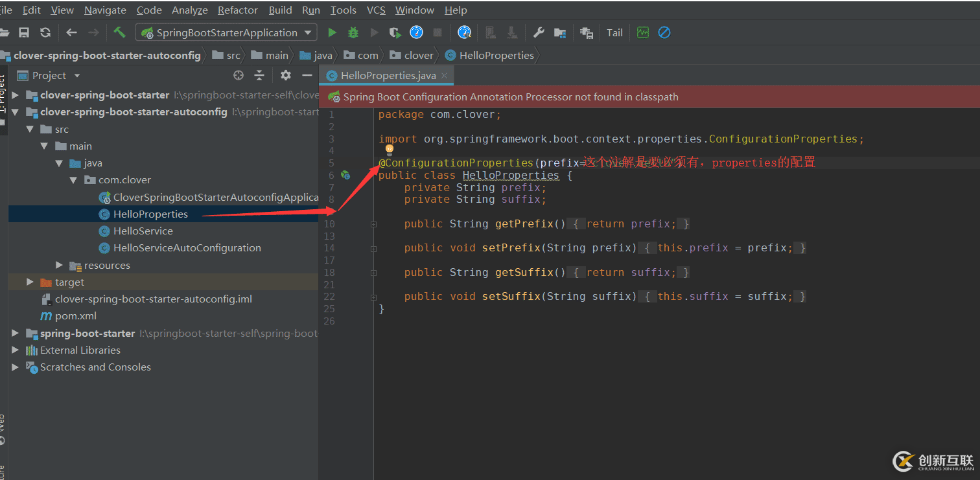
Task: Click the locate target crosshair icon
Action: click(239, 75)
